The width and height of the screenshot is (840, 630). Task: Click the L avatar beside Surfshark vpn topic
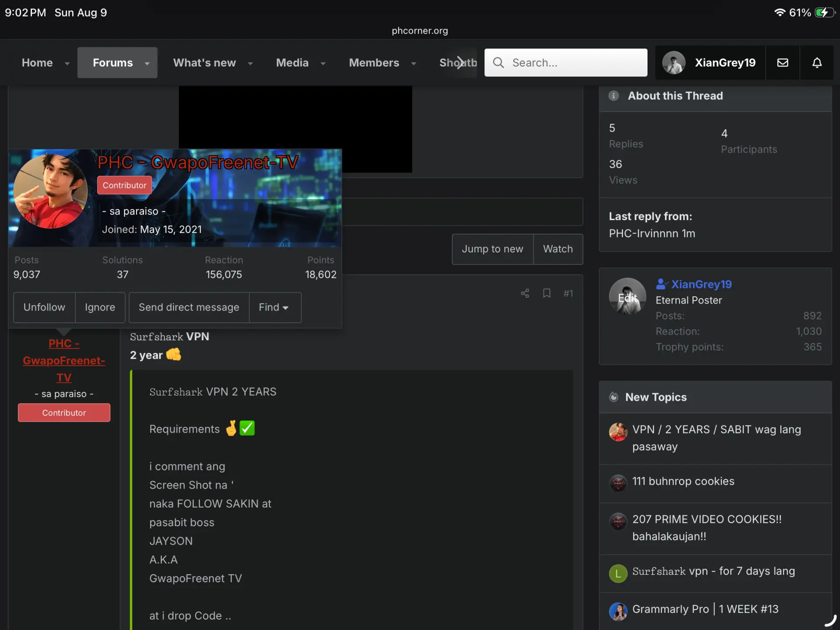(618, 574)
